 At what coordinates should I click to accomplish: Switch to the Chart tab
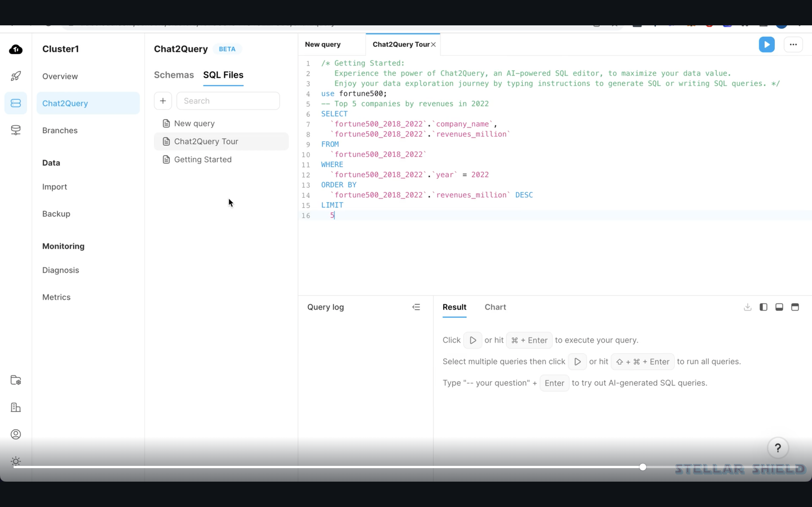[495, 307]
